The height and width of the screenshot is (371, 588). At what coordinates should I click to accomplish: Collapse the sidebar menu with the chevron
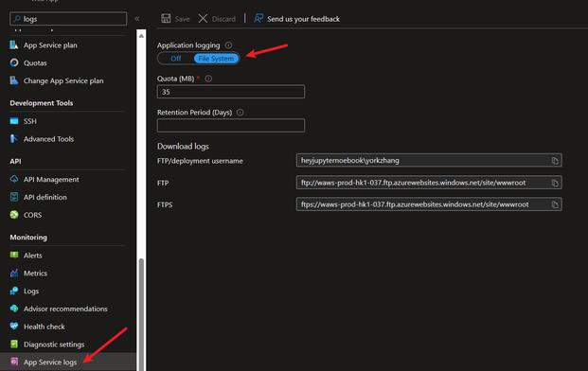137,19
